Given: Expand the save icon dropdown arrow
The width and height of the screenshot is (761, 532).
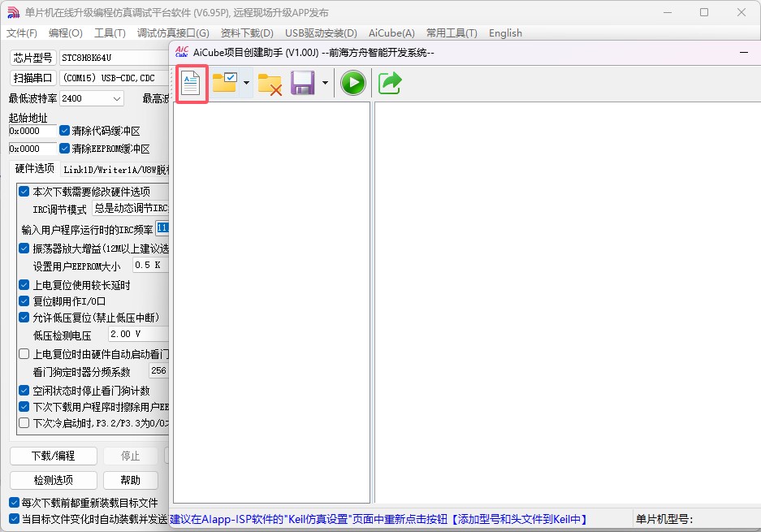Looking at the screenshot, I should click(325, 83).
